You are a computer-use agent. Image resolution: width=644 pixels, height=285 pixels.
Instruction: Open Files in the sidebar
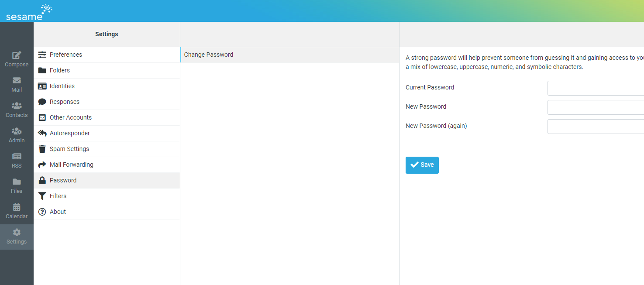point(17,186)
